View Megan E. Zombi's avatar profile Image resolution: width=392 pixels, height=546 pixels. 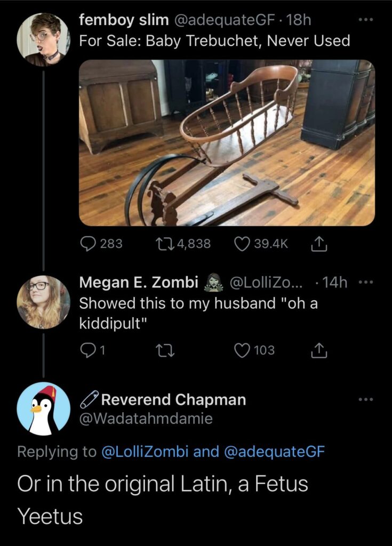point(43,301)
